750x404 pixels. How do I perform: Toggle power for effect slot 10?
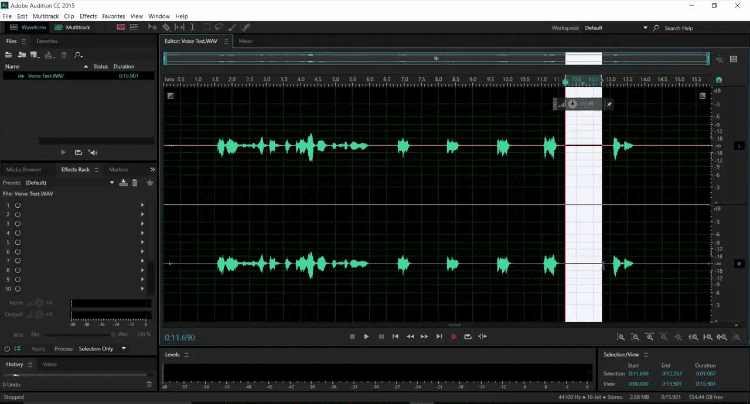click(x=18, y=289)
